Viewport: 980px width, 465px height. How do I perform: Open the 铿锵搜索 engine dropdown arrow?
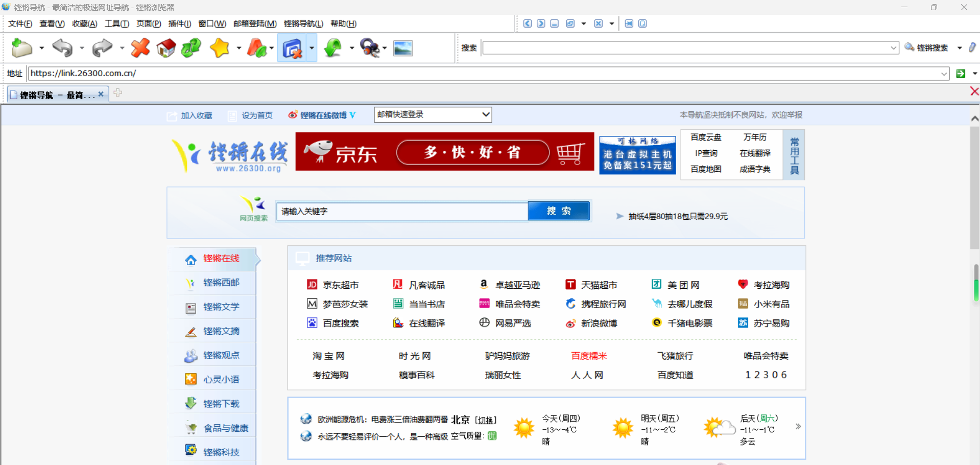point(960,48)
